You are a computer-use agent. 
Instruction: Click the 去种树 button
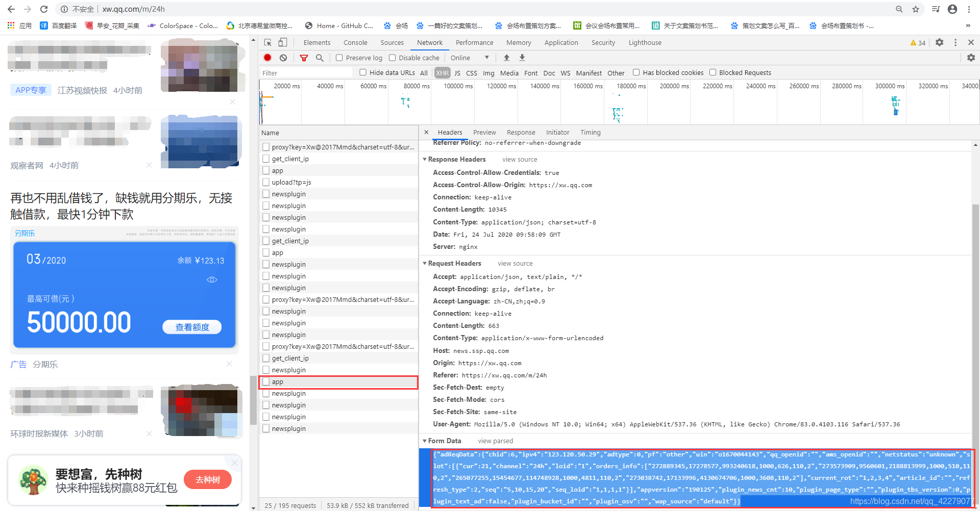(208, 479)
